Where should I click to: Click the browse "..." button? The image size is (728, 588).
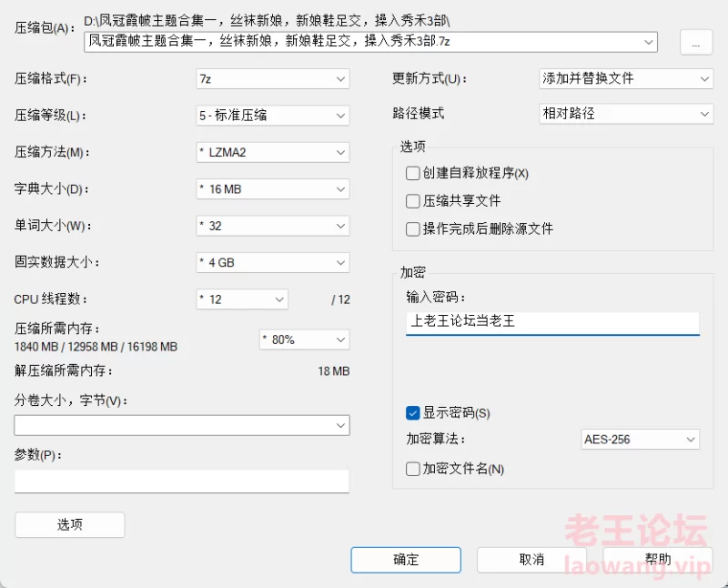[696, 42]
